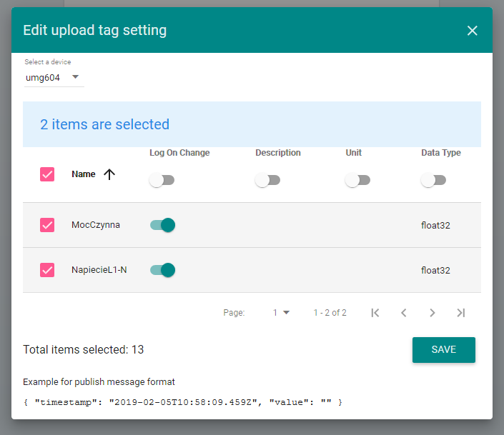Image resolution: width=504 pixels, height=435 pixels.
Task: Jump to the last page of results
Action: click(461, 313)
